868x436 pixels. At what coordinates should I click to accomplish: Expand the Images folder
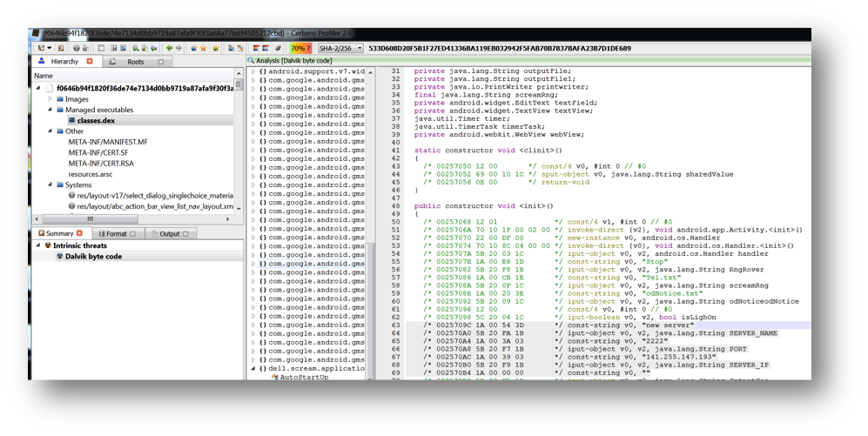tap(50, 99)
